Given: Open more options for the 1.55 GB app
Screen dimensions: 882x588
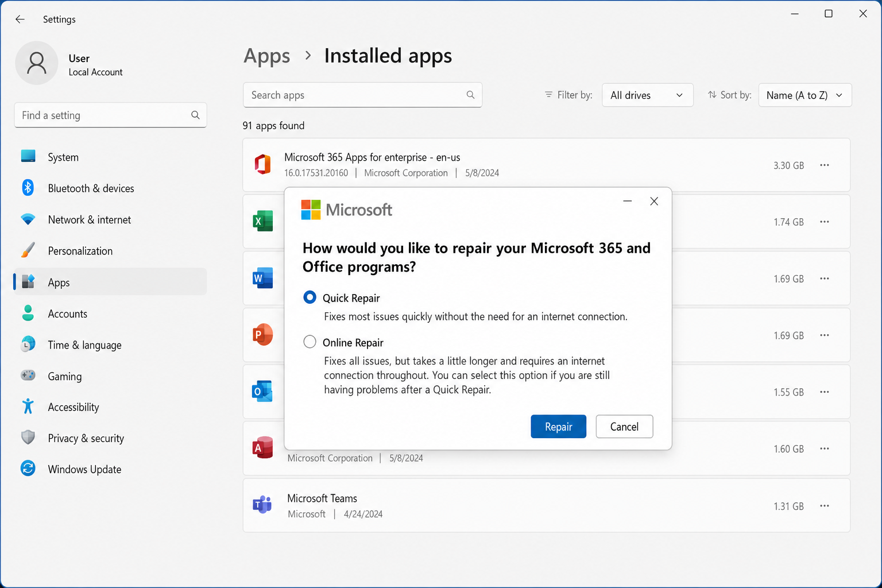Looking at the screenshot, I should (x=825, y=392).
